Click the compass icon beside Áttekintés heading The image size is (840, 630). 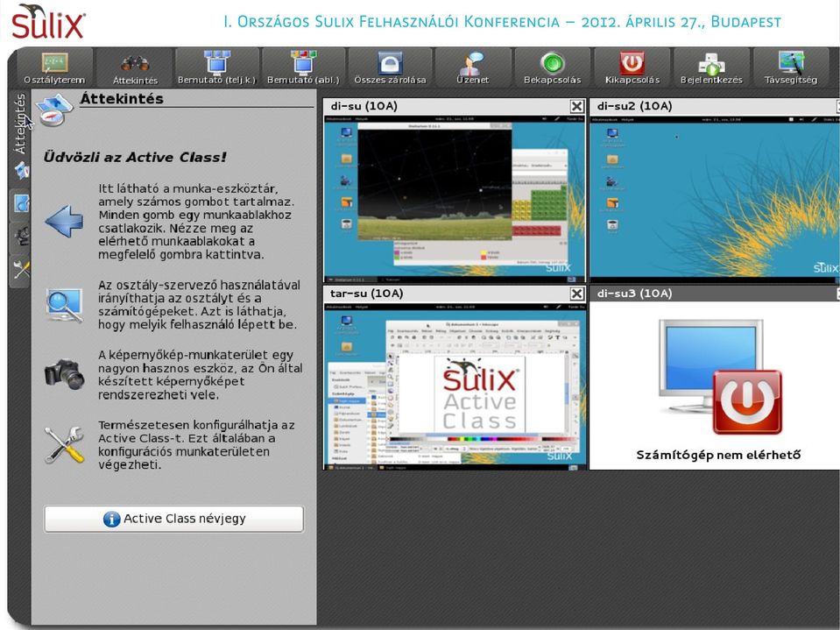(54, 110)
